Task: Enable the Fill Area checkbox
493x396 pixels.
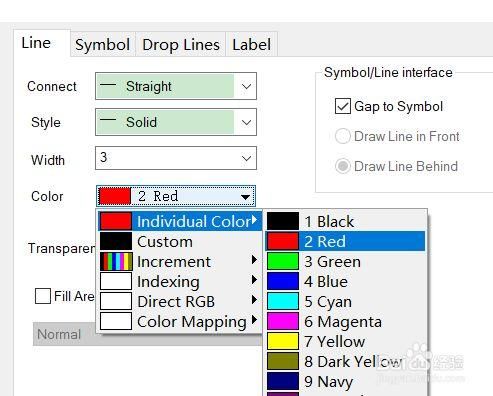Action: point(43,296)
